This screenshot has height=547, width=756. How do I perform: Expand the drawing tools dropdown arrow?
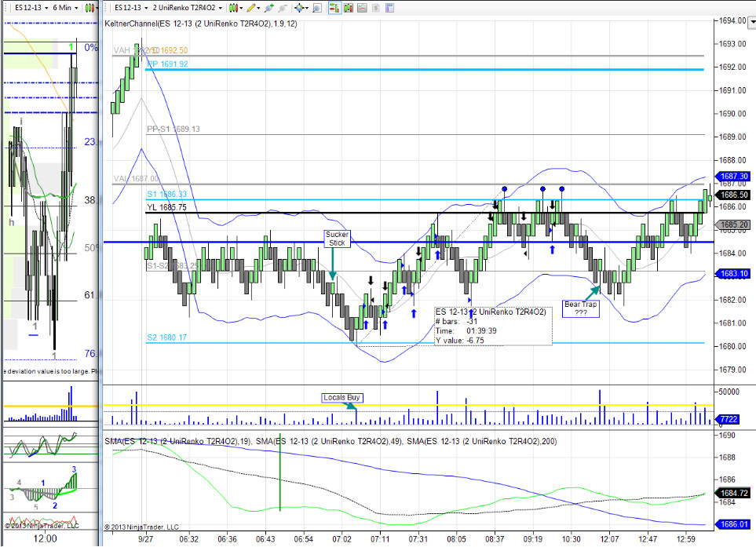point(258,8)
